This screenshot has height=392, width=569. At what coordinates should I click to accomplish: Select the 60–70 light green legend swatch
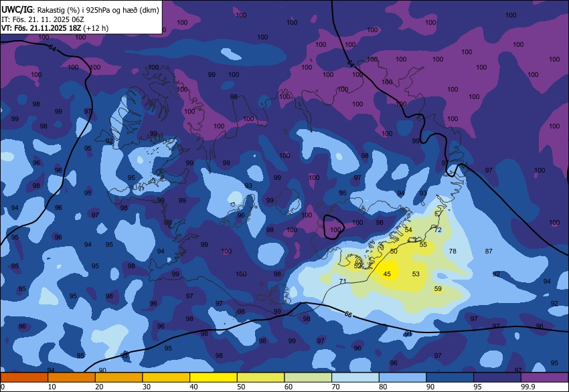click(x=308, y=377)
